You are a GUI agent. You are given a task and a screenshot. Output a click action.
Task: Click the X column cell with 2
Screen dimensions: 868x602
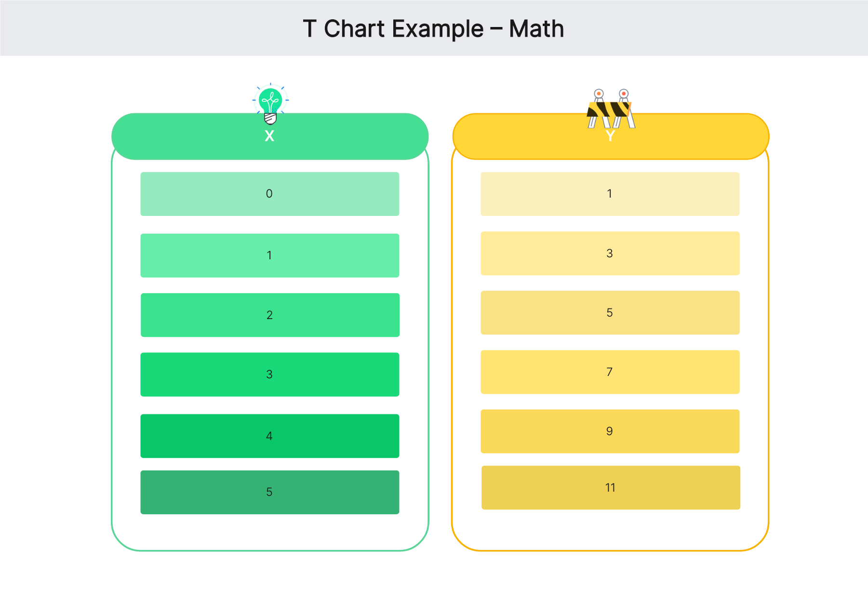click(269, 315)
